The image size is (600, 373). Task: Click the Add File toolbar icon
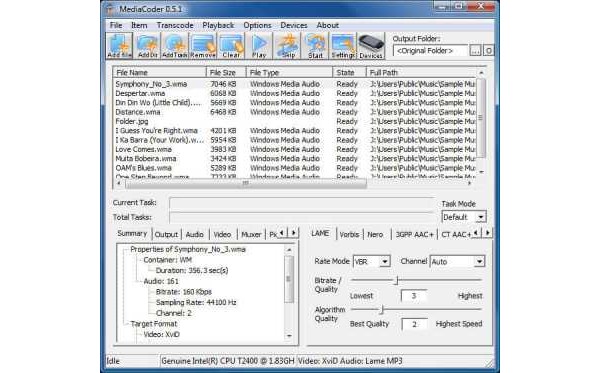tap(119, 46)
